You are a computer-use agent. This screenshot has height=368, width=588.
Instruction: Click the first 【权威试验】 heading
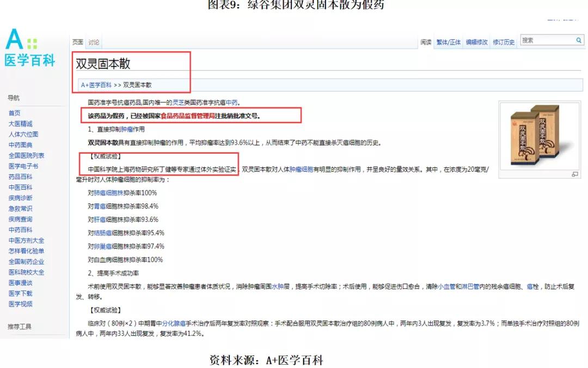click(105, 156)
